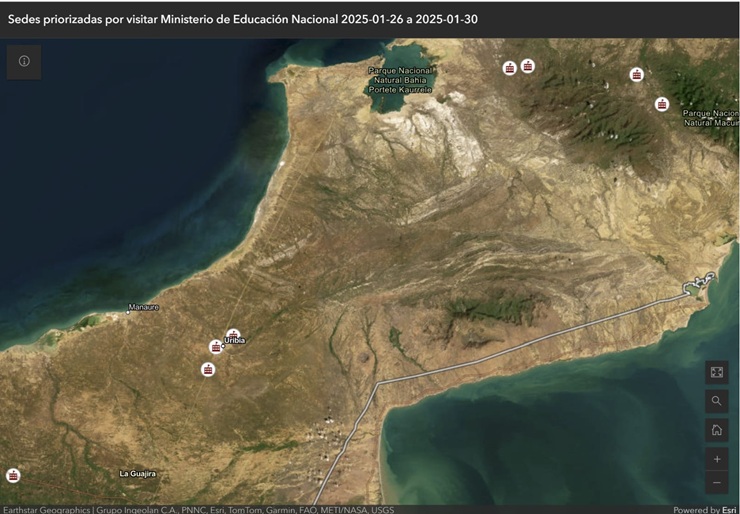Screen dimensions: 740x514
Task: Click the Earthstar Geographics attribution text
Action: [45, 509]
